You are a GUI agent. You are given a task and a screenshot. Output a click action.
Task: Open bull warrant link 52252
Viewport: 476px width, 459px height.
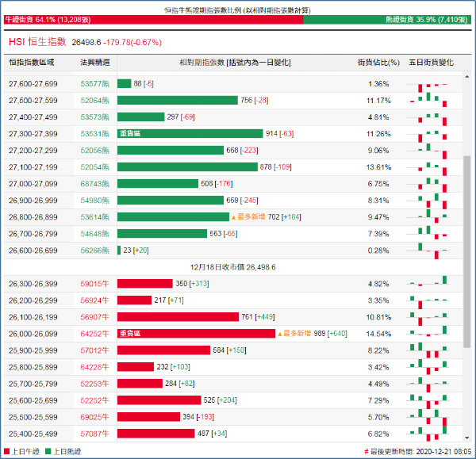click(94, 401)
